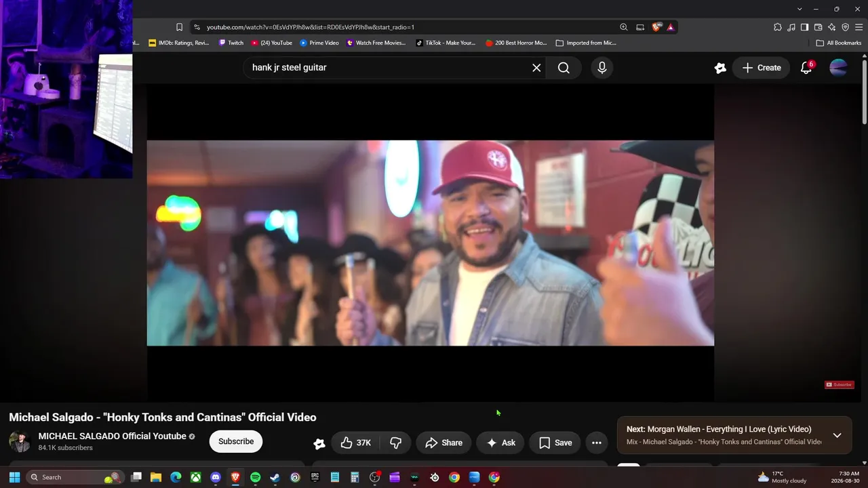Open site settings icon in address bar
The width and height of the screenshot is (868, 488).
point(197,27)
